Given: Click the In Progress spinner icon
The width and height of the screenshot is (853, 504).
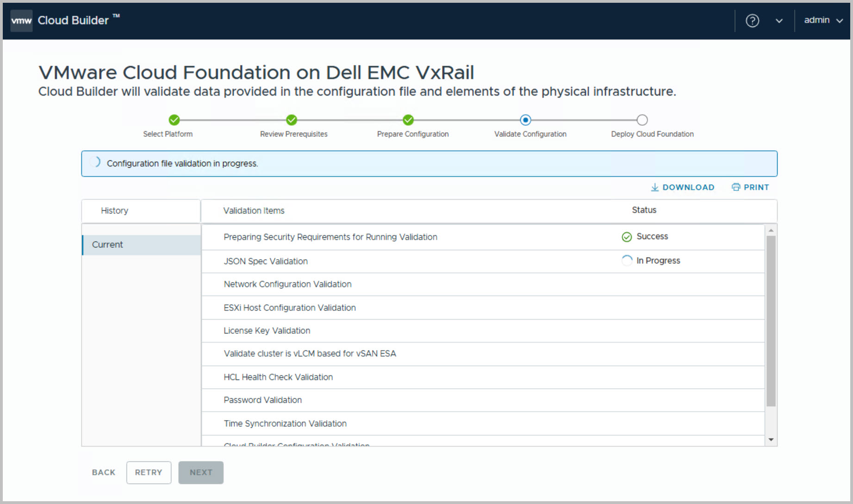Looking at the screenshot, I should pos(627,261).
